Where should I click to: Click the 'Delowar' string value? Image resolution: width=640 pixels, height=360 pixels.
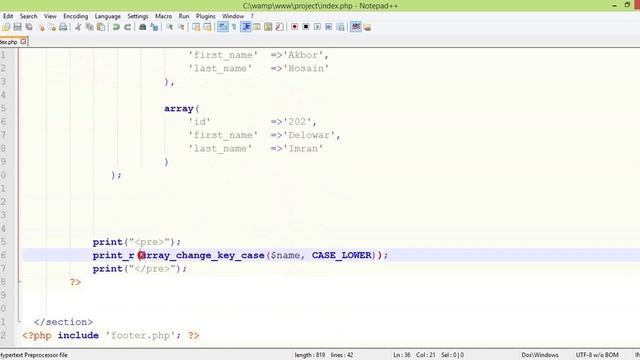coord(311,135)
